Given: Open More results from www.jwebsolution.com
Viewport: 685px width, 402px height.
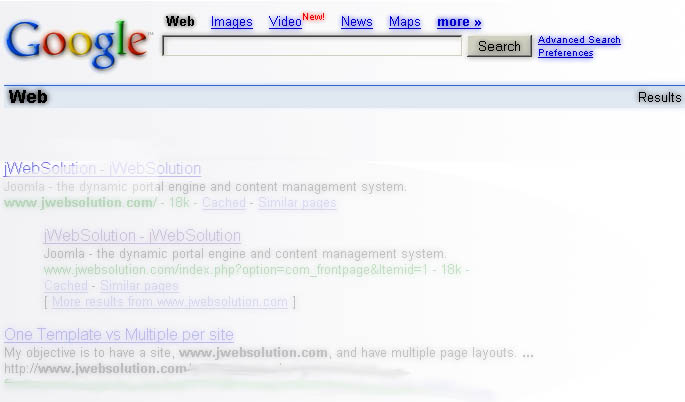Looking at the screenshot, I should pyautogui.click(x=170, y=302).
